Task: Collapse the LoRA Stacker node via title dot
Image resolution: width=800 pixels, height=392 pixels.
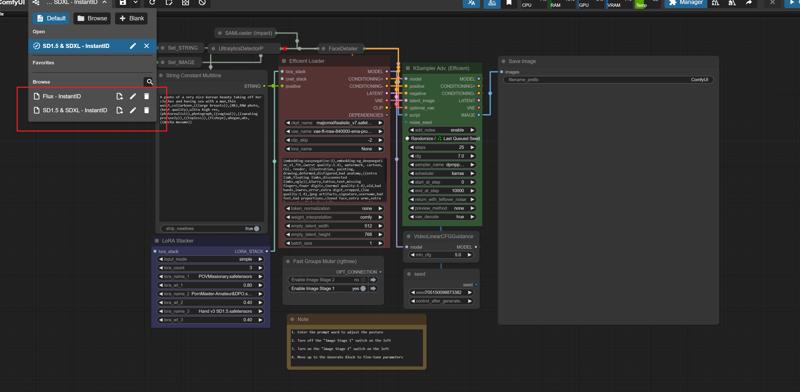Action: click(x=157, y=240)
